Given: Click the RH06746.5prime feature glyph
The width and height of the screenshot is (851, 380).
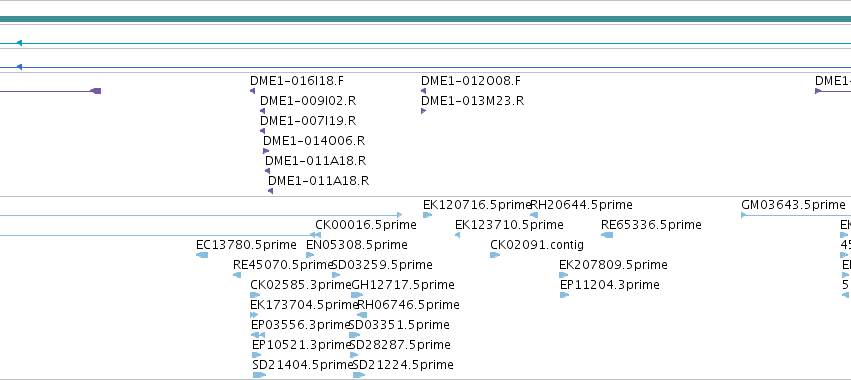Looking at the screenshot, I should click(362, 315).
